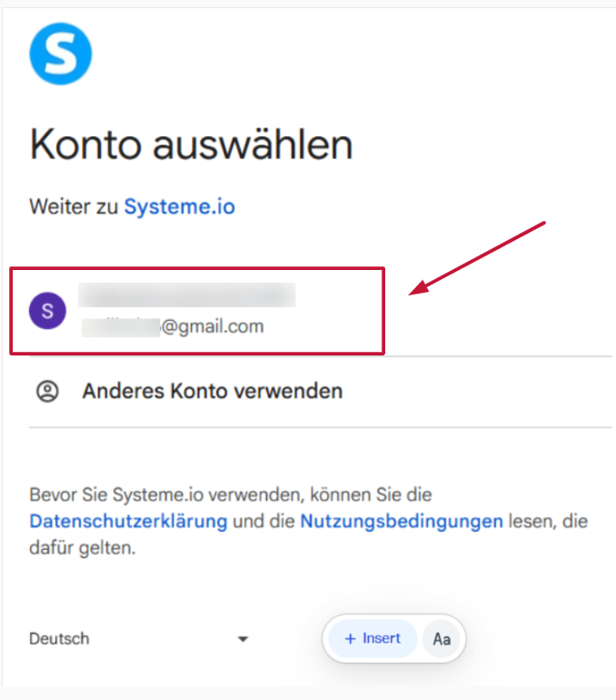Open the Datenschutzerklärung link
The width and height of the screenshot is (616, 700).
[x=128, y=522]
